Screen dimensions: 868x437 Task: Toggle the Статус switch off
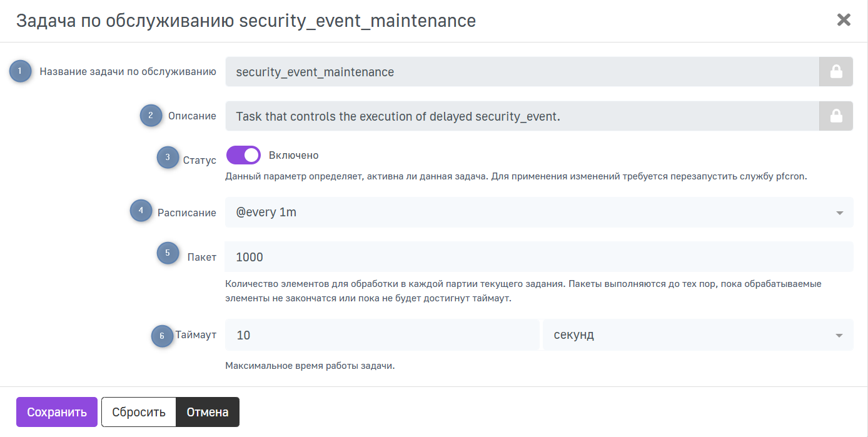coord(243,155)
